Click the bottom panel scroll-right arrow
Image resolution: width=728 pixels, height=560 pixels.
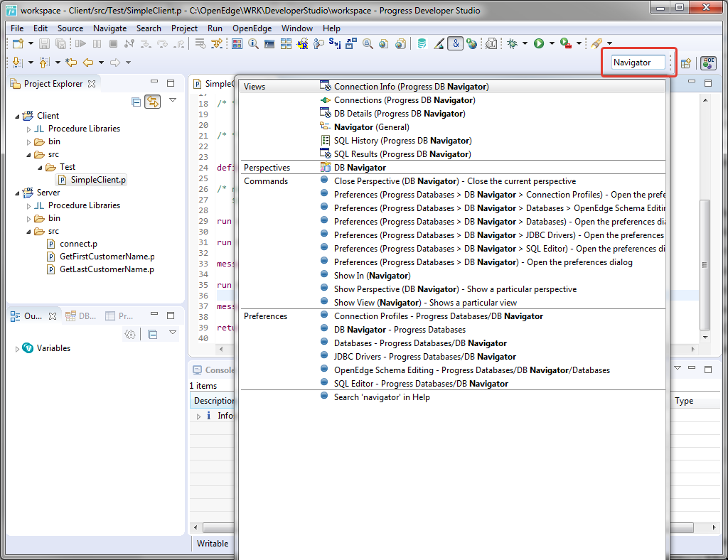tap(714, 527)
